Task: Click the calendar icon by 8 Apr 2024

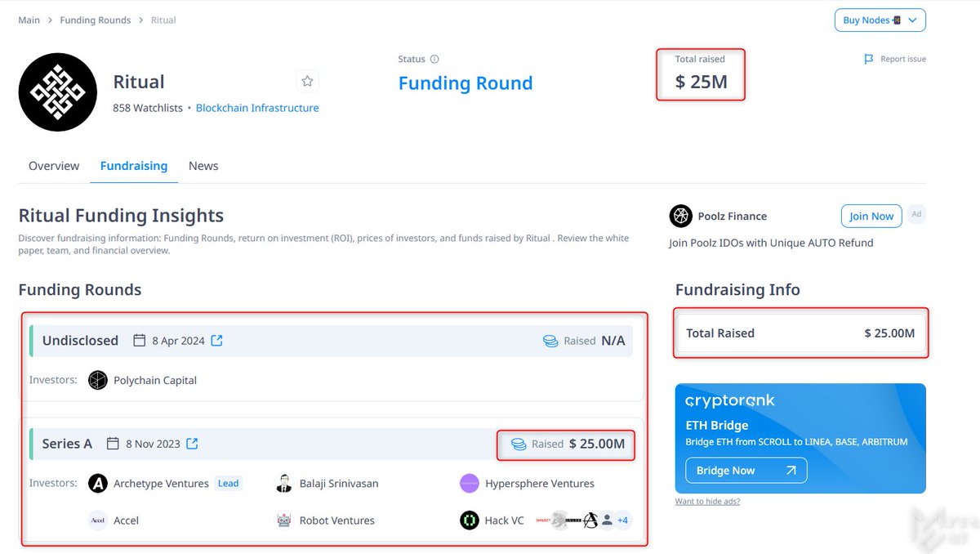Action: click(x=139, y=341)
